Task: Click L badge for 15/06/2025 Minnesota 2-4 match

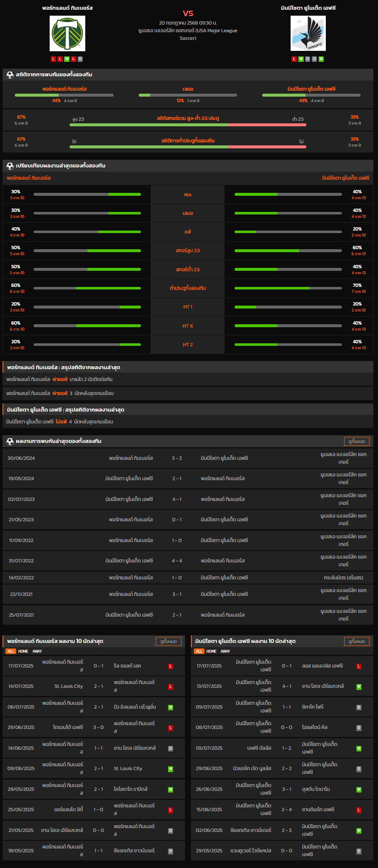Action: coord(359,810)
